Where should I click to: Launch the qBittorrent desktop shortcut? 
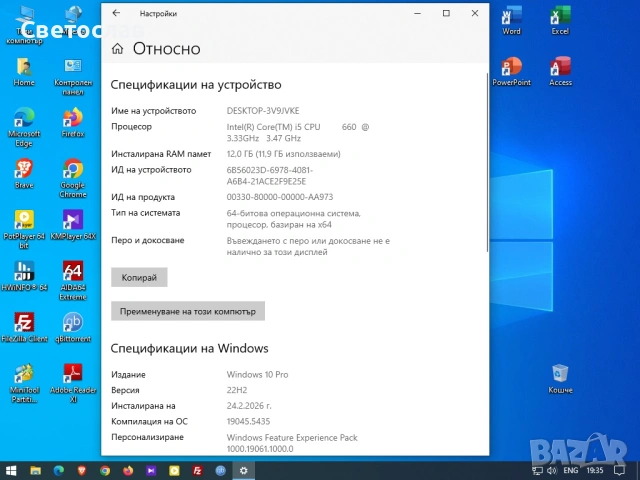point(73,327)
